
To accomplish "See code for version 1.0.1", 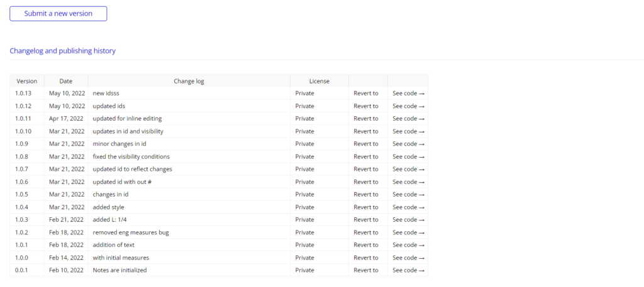I will tap(408, 245).
